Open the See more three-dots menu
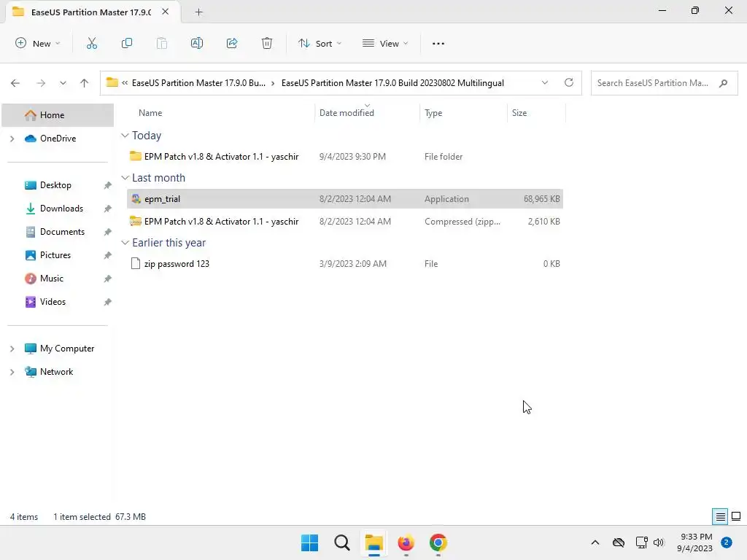The image size is (747, 560). coord(438,43)
